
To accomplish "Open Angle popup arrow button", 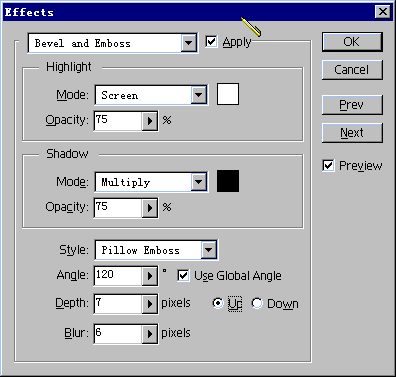I will [150, 276].
